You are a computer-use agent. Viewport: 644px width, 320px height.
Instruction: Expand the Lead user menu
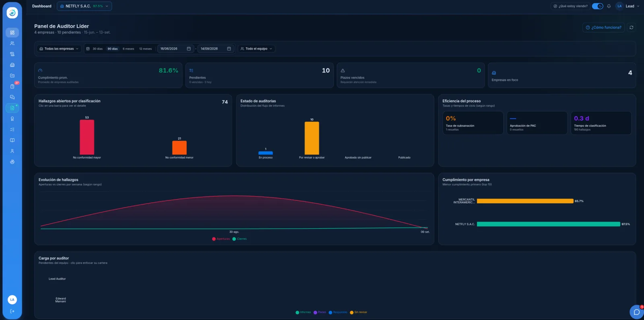click(628, 6)
